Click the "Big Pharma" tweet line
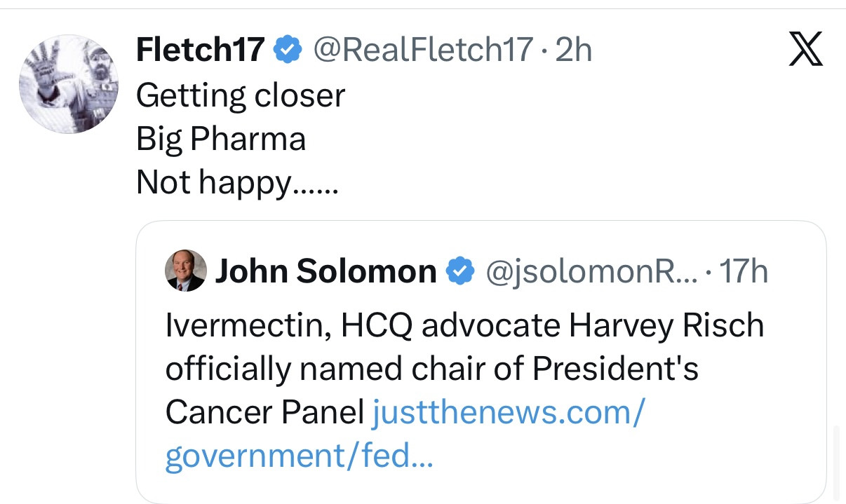This screenshot has width=846, height=504. coord(221,138)
